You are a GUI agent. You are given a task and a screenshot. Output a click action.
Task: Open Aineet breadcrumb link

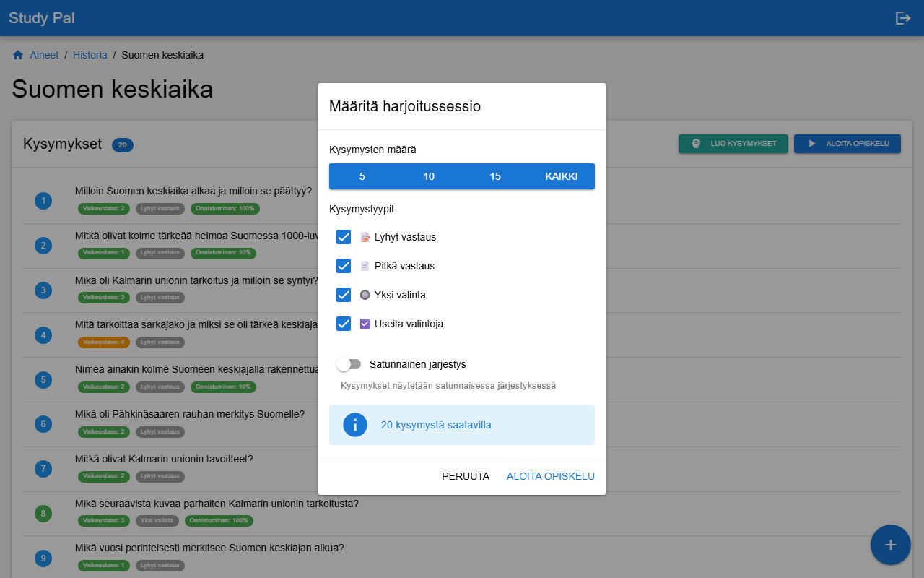point(44,55)
